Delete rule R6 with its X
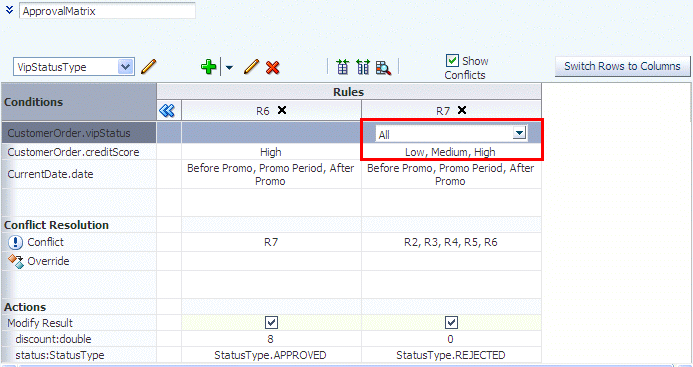 point(282,110)
